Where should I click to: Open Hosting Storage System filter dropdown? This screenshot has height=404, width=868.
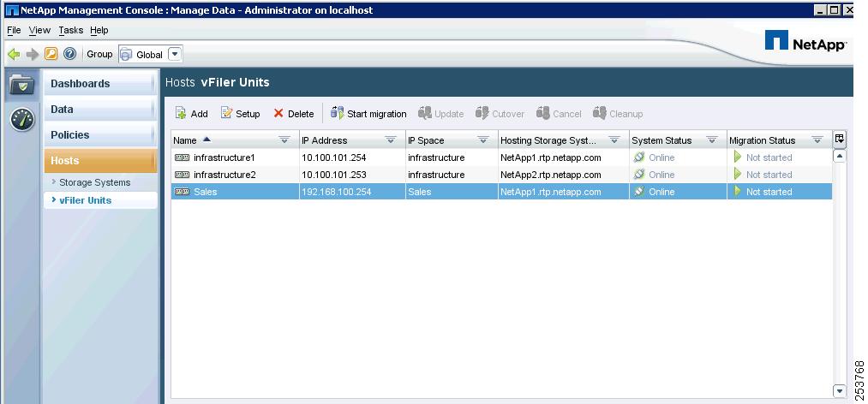(x=614, y=140)
